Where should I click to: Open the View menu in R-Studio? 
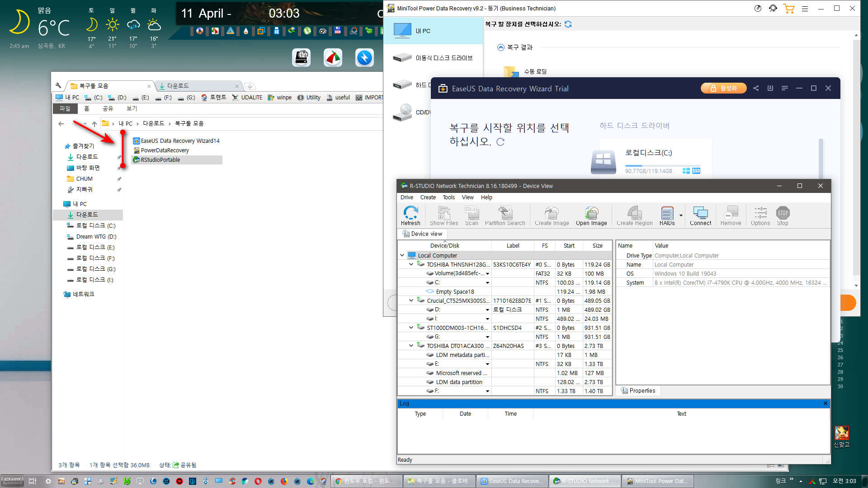(x=467, y=197)
